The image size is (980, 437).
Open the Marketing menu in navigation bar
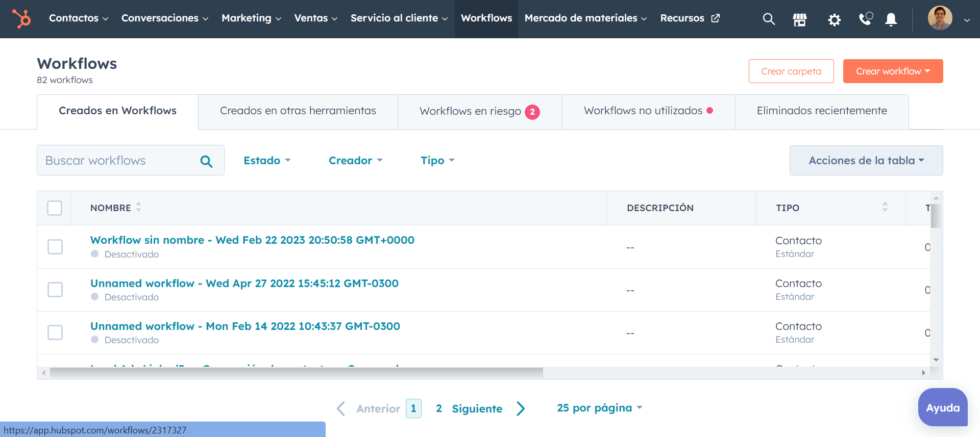click(251, 18)
